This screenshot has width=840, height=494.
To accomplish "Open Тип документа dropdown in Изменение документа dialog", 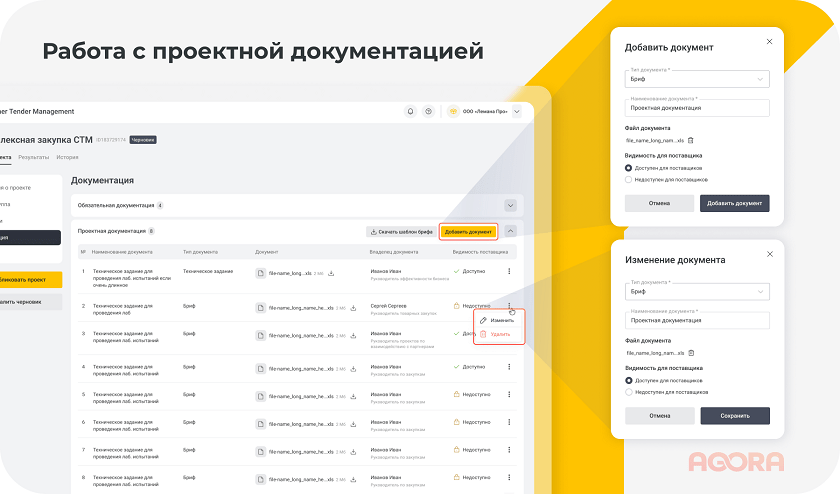I will point(698,291).
